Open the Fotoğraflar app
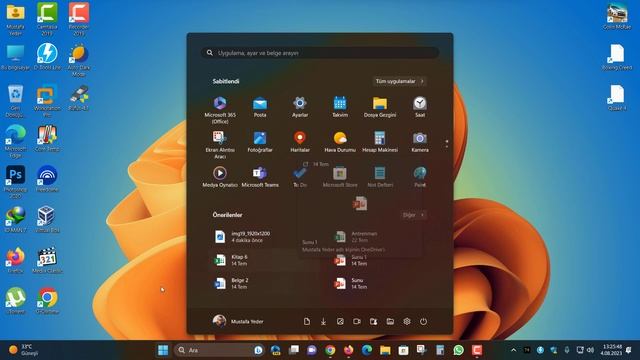This screenshot has width=640, height=360. point(260,142)
